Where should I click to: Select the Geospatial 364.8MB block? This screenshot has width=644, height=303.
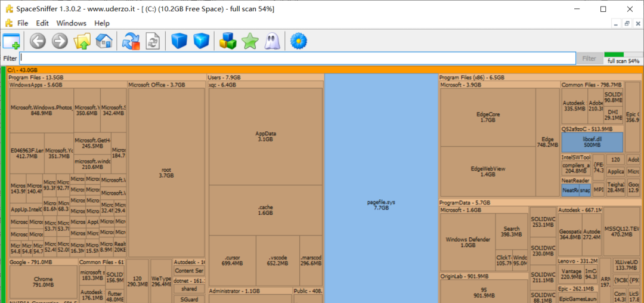point(569,234)
